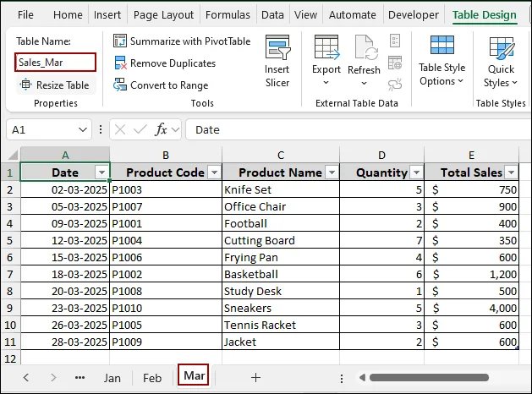The height and width of the screenshot is (394, 532).
Task: Select the cell containing Office Chair
Action: 281,206
